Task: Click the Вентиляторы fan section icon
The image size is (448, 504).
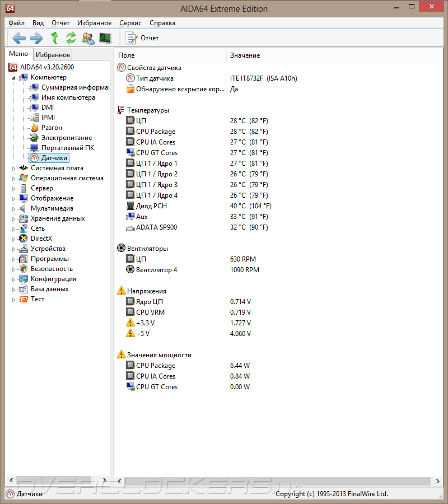Action: tap(121, 248)
